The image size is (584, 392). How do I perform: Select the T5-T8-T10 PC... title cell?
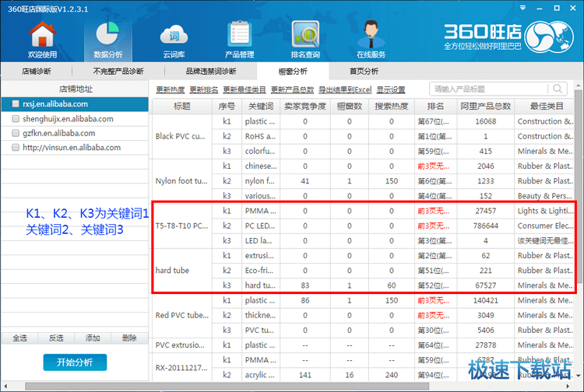click(x=181, y=226)
